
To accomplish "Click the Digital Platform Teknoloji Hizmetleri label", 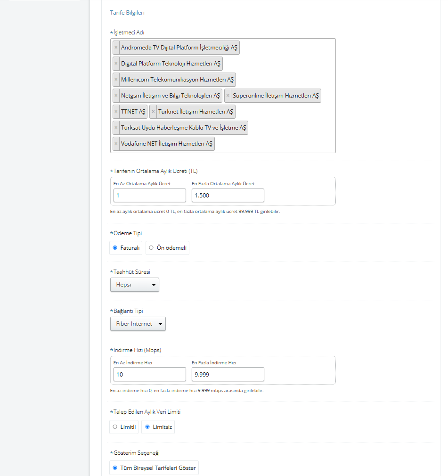I will pos(171,64).
